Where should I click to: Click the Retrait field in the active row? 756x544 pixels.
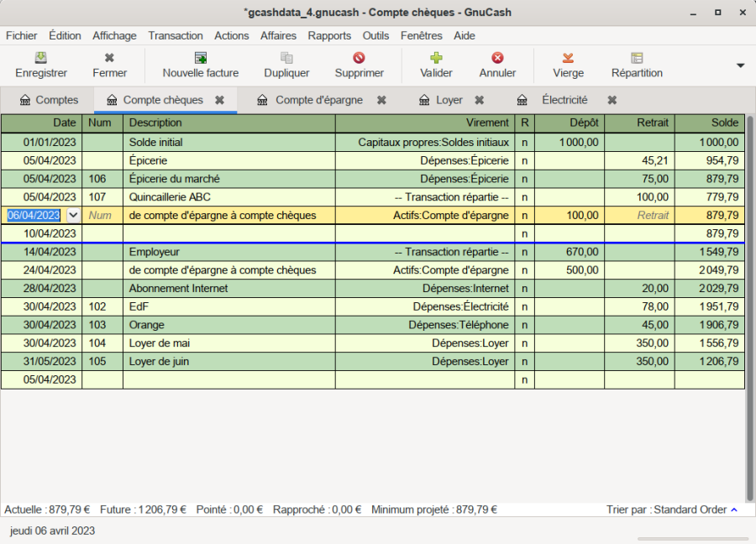click(x=639, y=215)
